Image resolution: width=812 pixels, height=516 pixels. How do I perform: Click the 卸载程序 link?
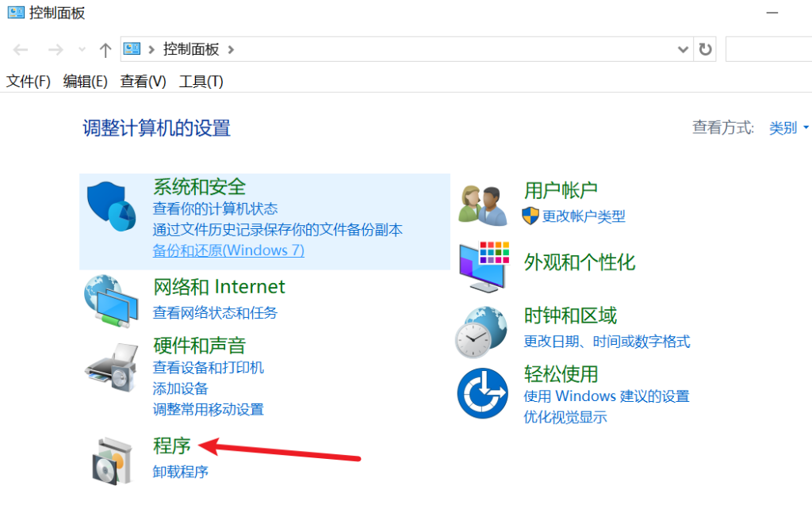(x=180, y=472)
